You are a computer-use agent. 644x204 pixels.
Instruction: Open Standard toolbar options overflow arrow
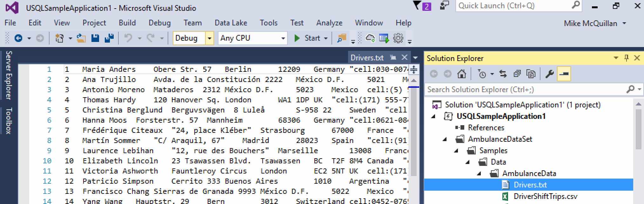[353, 41]
